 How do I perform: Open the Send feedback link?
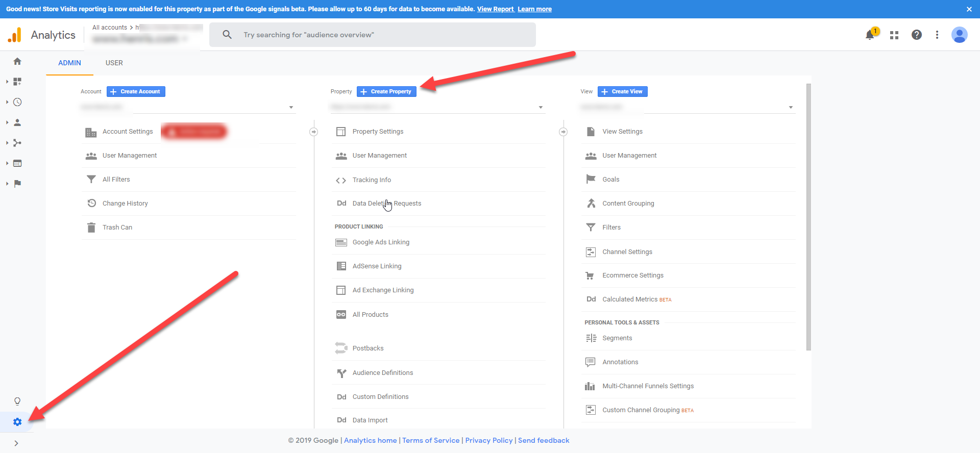pos(544,440)
